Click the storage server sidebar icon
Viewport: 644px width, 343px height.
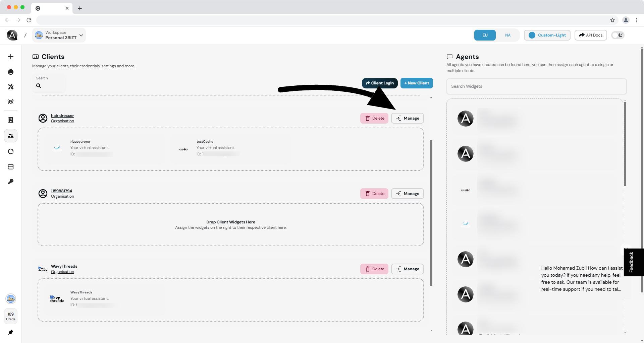[x=11, y=167]
